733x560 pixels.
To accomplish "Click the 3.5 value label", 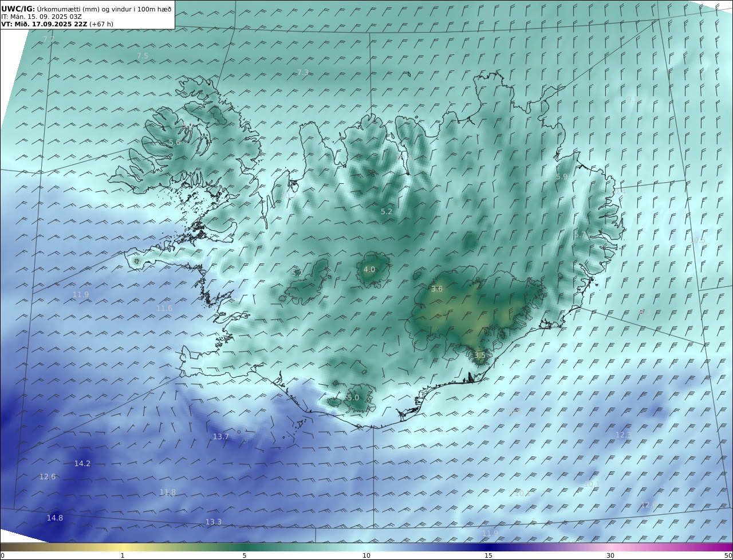I will (x=479, y=355).
